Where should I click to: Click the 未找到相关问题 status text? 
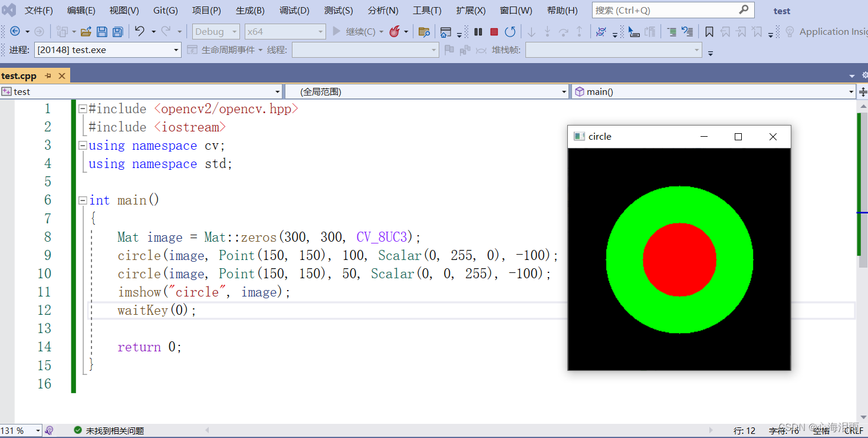115,431
